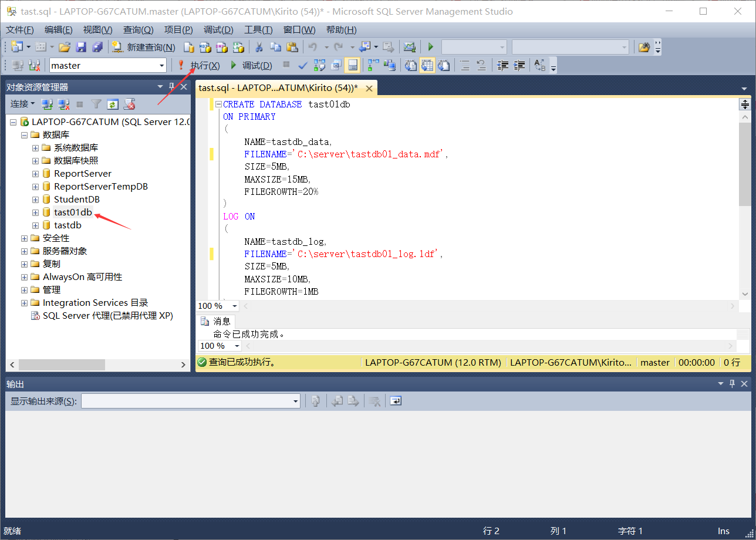Toggle the Object Explorer pin icon
756x540 pixels.
[172, 87]
